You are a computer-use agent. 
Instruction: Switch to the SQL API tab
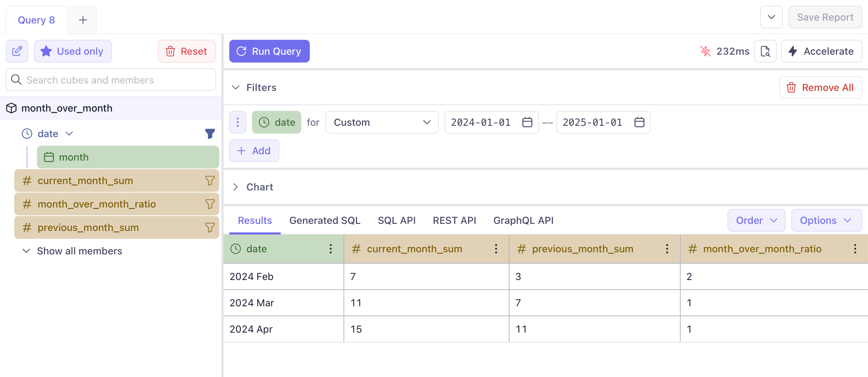click(397, 221)
